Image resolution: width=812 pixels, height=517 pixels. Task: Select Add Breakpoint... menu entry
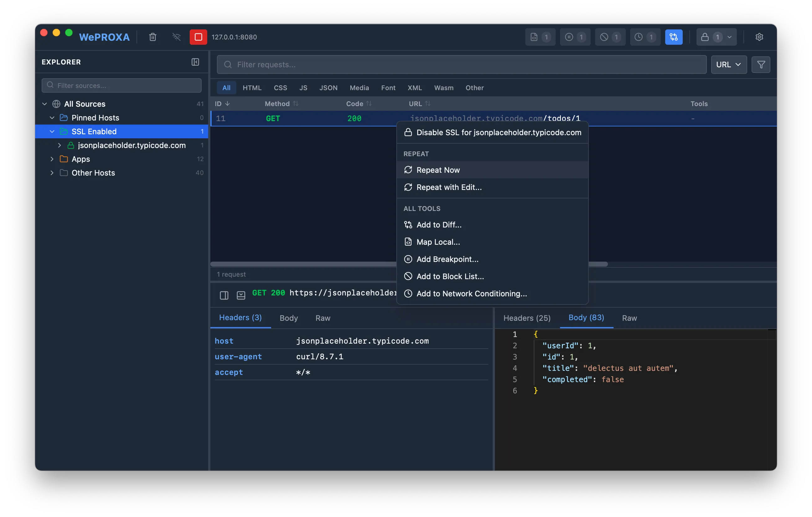click(x=447, y=259)
